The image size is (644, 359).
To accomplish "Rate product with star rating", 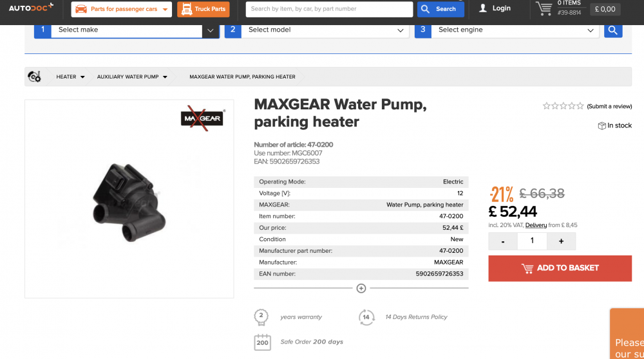I will pyautogui.click(x=563, y=106).
